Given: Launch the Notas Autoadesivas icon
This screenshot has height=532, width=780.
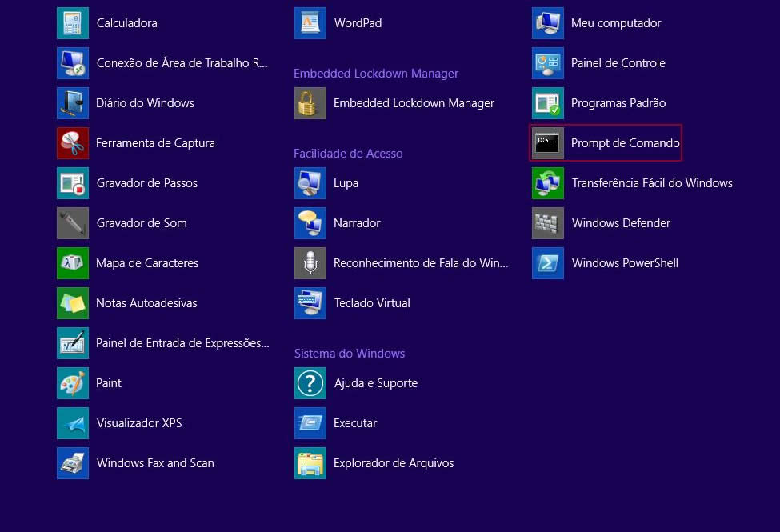Looking at the screenshot, I should click(x=73, y=303).
